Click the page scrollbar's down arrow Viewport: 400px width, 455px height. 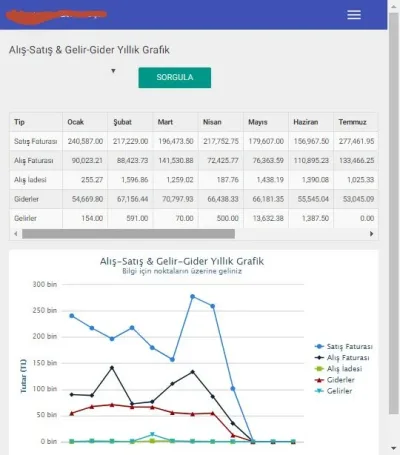pyautogui.click(x=394, y=448)
